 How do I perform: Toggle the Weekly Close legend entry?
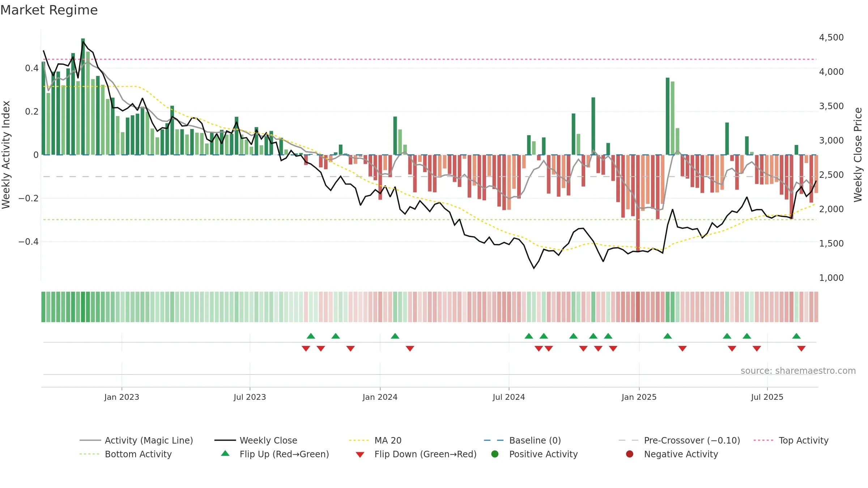point(256,440)
